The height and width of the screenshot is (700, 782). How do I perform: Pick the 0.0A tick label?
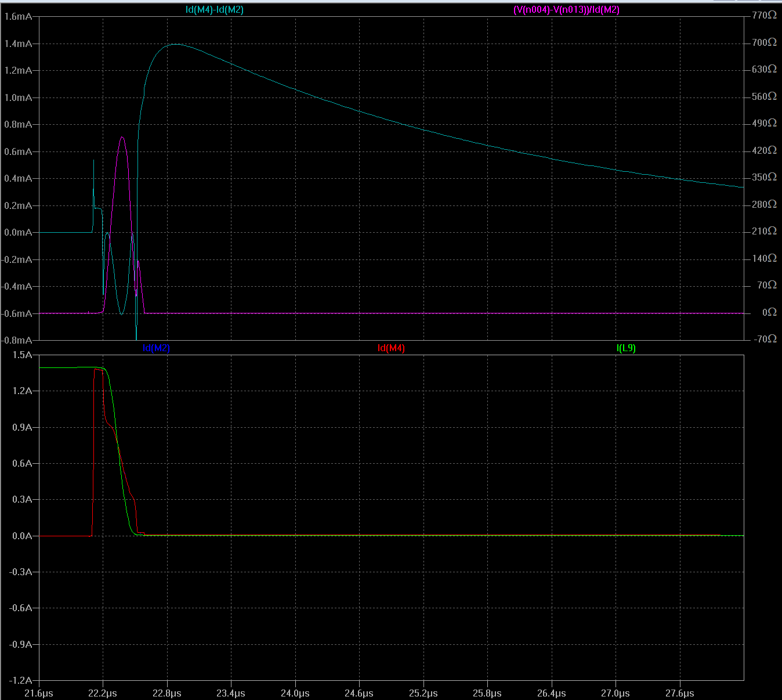23,536
